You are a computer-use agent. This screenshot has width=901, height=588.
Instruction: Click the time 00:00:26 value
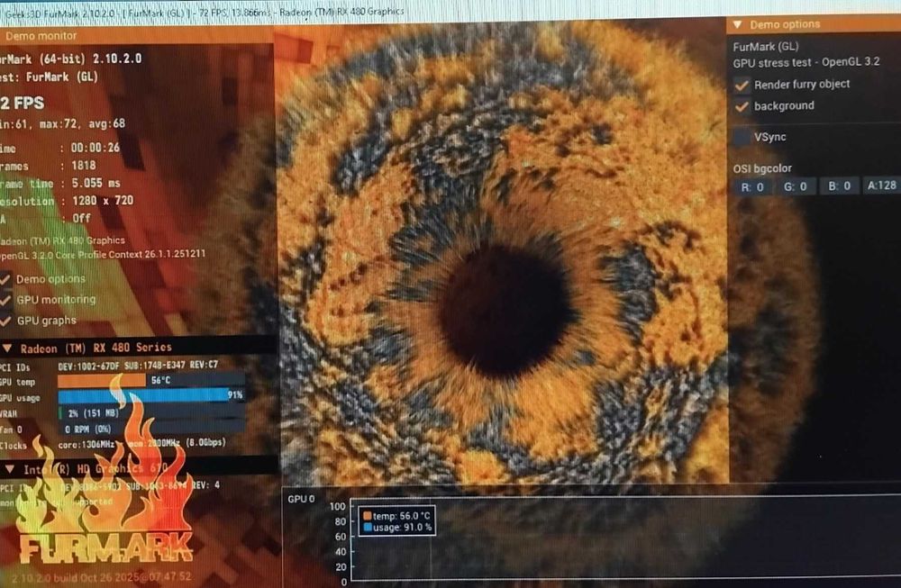click(x=96, y=148)
